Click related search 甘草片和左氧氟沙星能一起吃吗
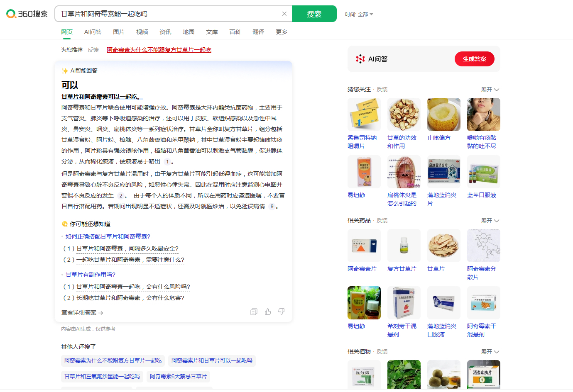The height and width of the screenshot is (392, 573). coord(102,377)
